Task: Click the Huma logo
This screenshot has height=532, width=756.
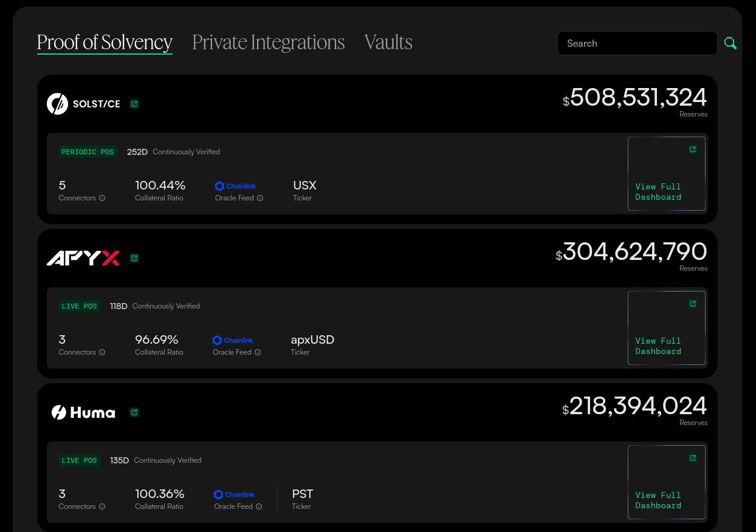Action: (83, 412)
